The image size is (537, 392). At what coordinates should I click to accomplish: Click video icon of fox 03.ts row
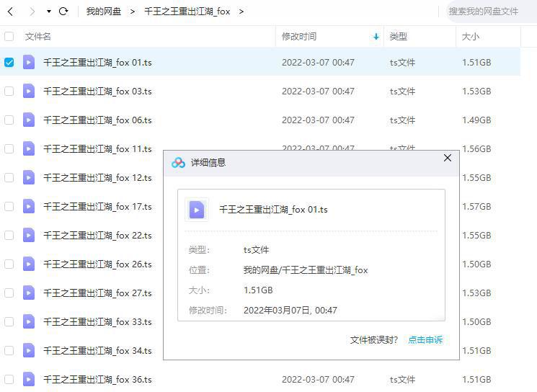pyautogui.click(x=29, y=91)
